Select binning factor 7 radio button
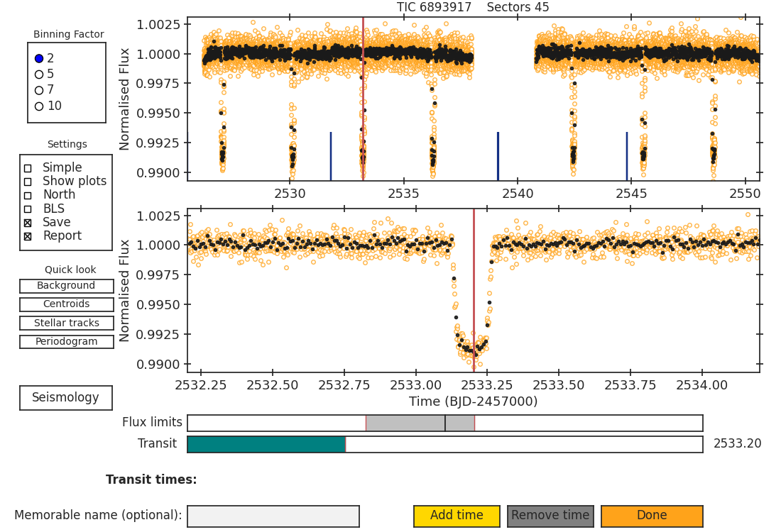This screenshot has width=781, height=532. tap(39, 90)
